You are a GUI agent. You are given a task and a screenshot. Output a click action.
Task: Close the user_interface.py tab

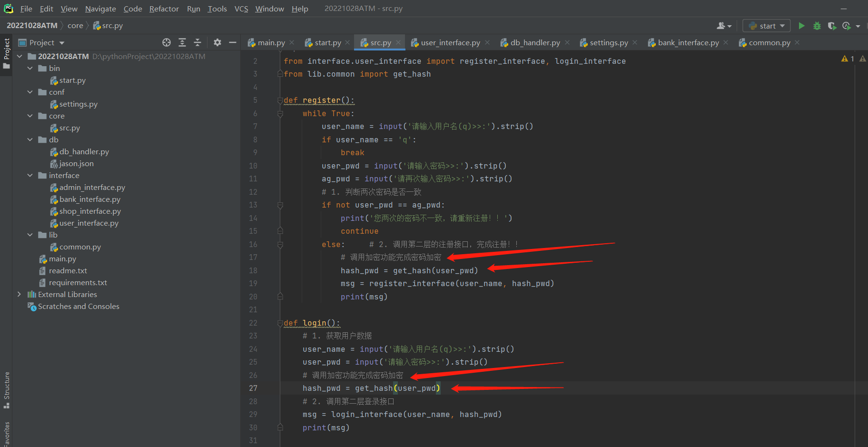pos(487,42)
